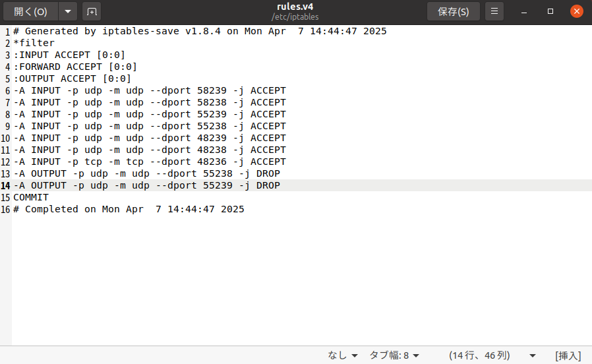Click the INPUT rule with dport 48239

pos(150,138)
